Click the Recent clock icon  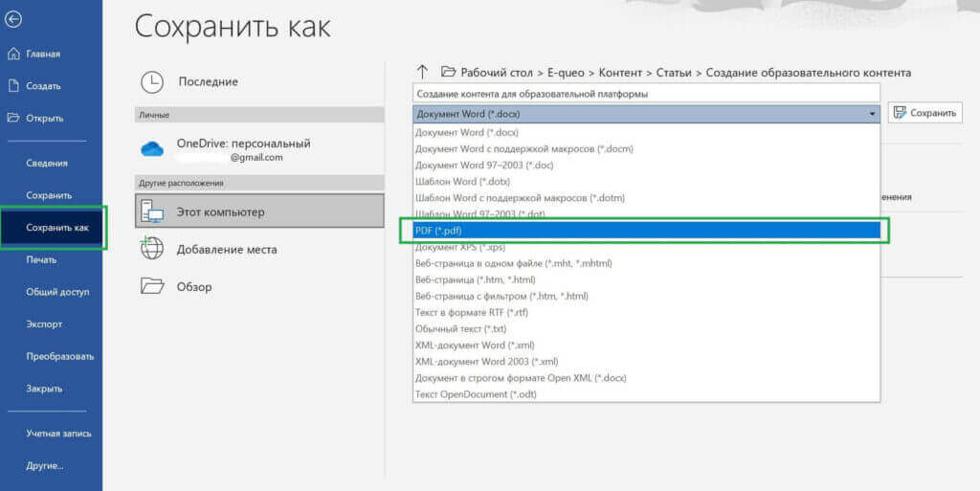point(152,82)
